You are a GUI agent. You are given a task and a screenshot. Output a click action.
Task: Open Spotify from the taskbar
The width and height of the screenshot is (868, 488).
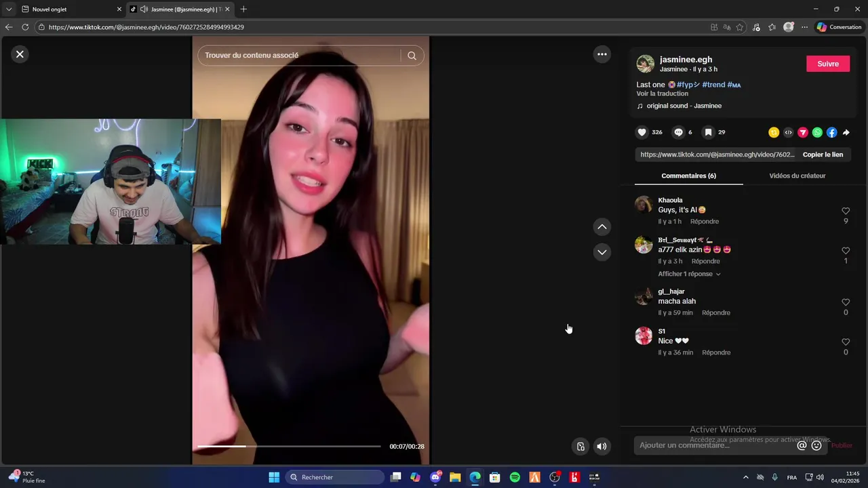click(x=515, y=477)
